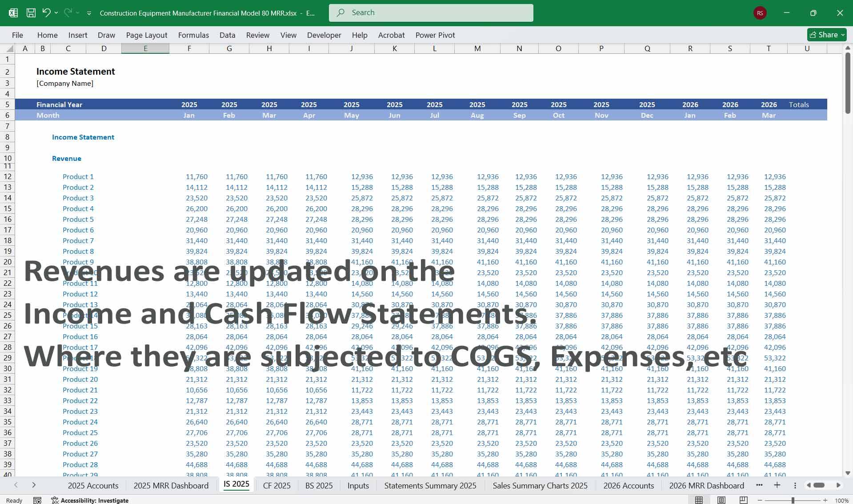
Task: Select the Revenue heading cell
Action: pyautogui.click(x=67, y=159)
